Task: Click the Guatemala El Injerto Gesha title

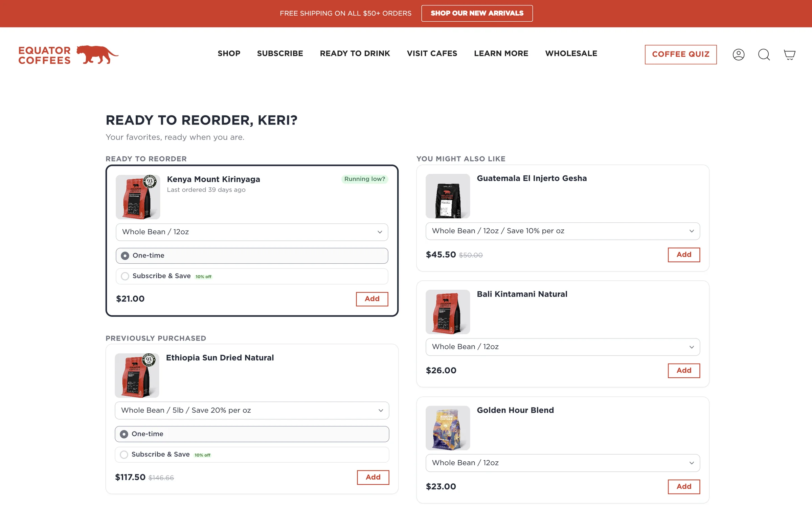Action: click(x=532, y=178)
